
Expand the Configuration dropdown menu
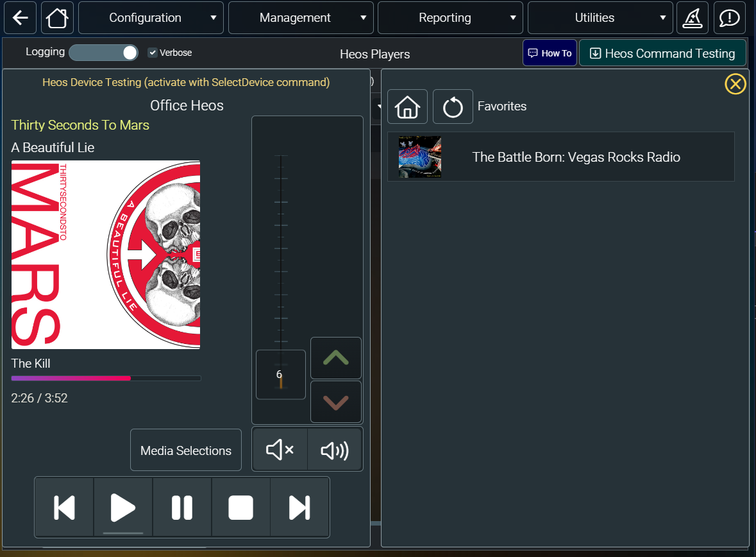[151, 18]
